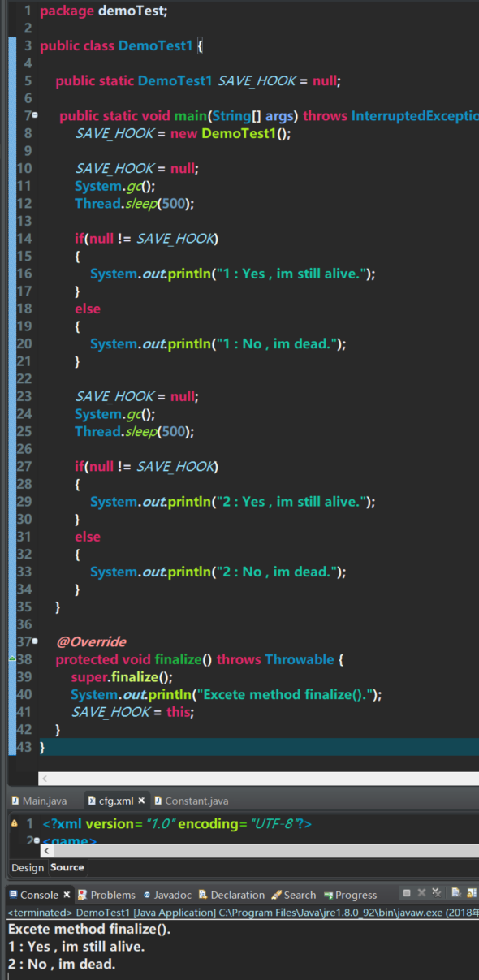
Task: Click 'System.gc();' on line 24
Action: coord(114,414)
